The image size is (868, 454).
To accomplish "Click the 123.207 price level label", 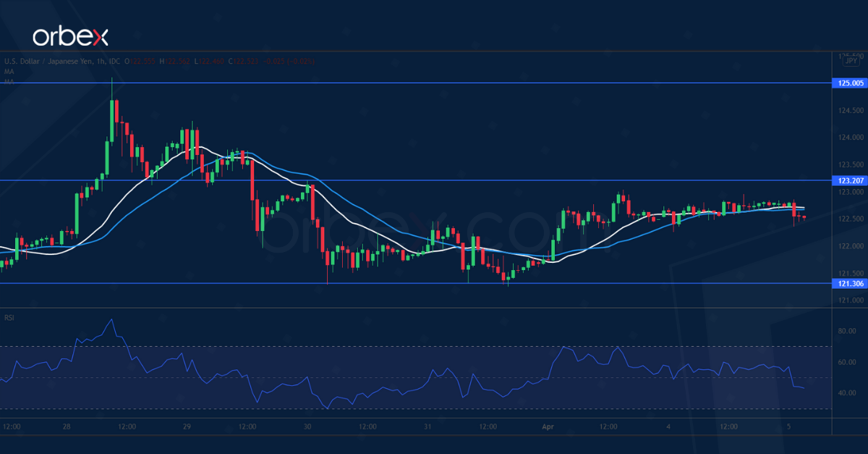I will tap(849, 180).
